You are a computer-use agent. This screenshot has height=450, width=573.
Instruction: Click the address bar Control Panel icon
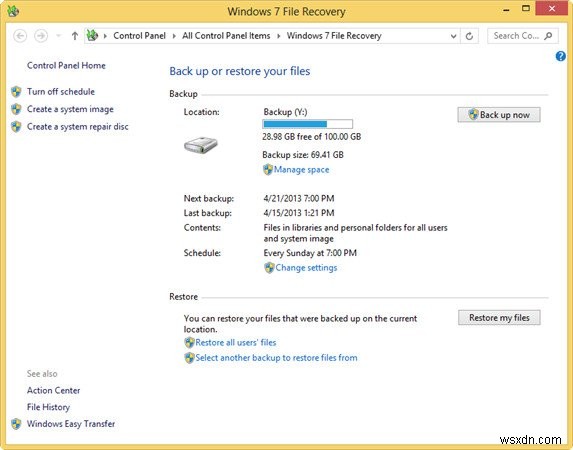(92, 35)
